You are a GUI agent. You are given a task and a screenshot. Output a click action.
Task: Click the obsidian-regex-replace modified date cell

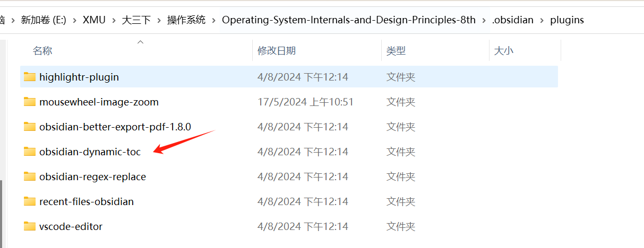pos(303,176)
